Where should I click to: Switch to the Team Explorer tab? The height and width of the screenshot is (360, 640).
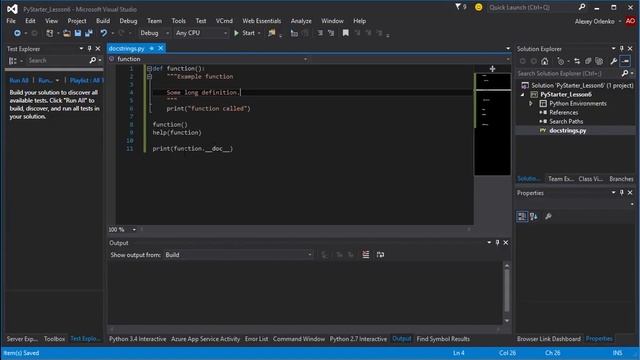tap(560, 179)
